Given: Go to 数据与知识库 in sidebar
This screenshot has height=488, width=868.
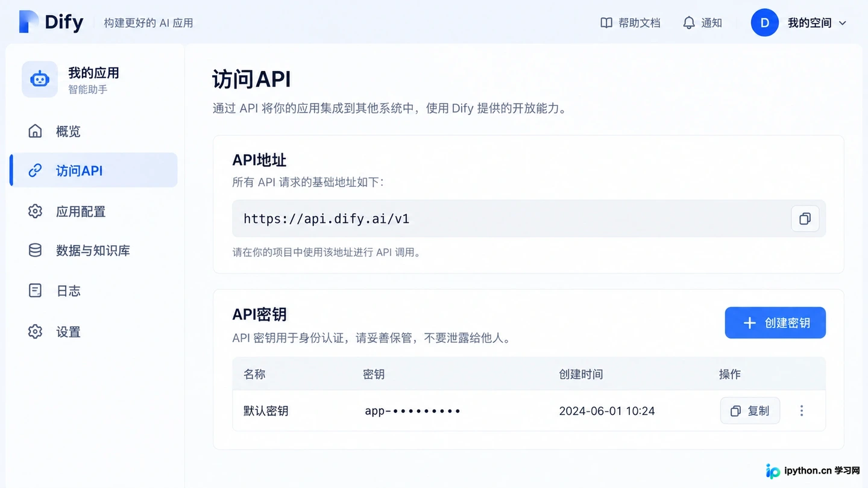Looking at the screenshot, I should pyautogui.click(x=93, y=251).
